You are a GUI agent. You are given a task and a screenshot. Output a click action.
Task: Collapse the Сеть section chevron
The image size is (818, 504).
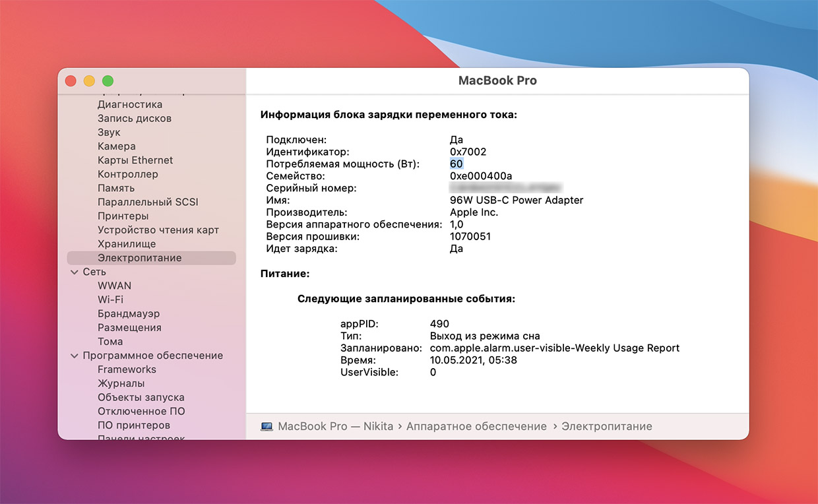[74, 272]
